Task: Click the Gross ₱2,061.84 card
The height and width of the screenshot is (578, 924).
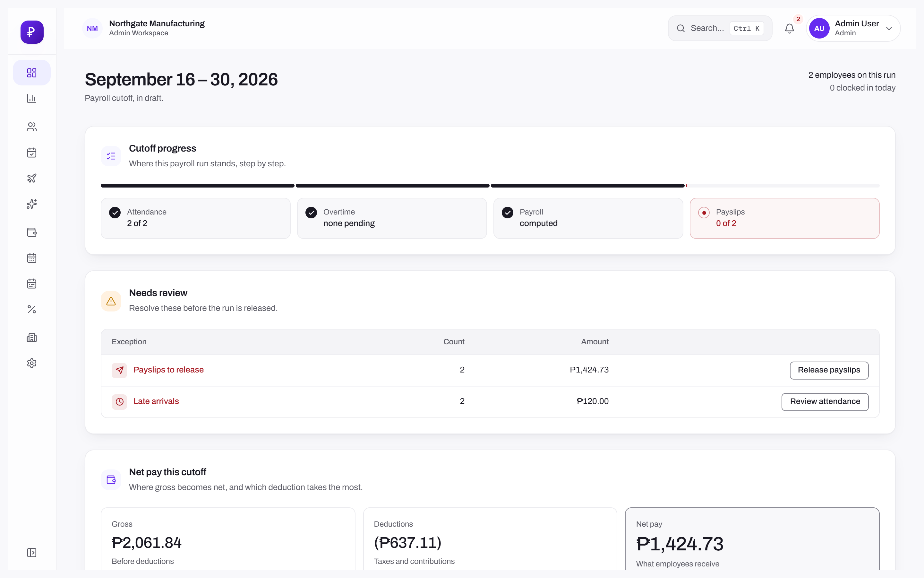Action: (x=228, y=539)
